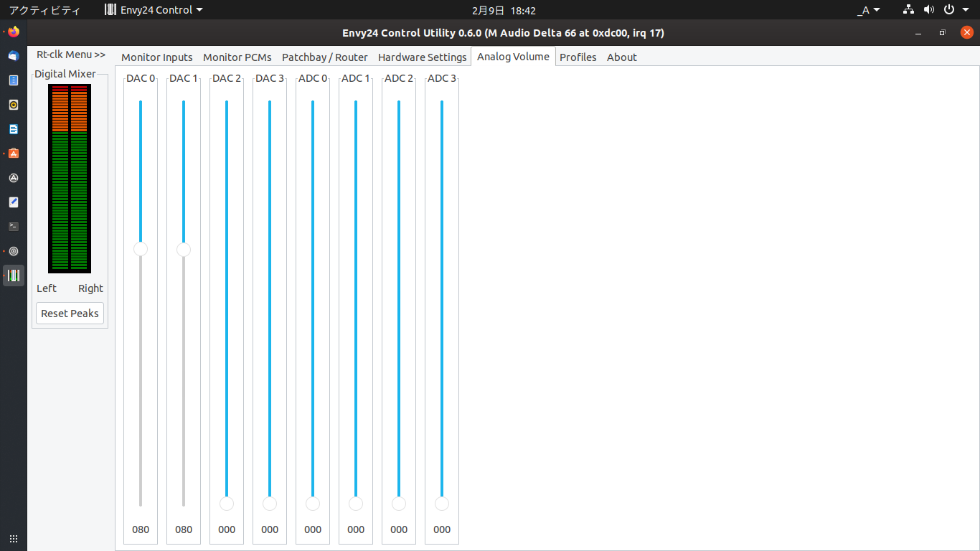Open the Rhythmbox music player in dock
The image size is (980, 551).
point(14,105)
